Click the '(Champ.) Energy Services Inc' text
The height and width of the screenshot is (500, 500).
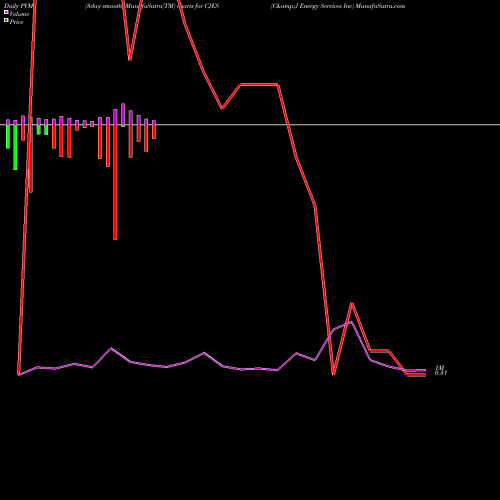tap(312, 6)
